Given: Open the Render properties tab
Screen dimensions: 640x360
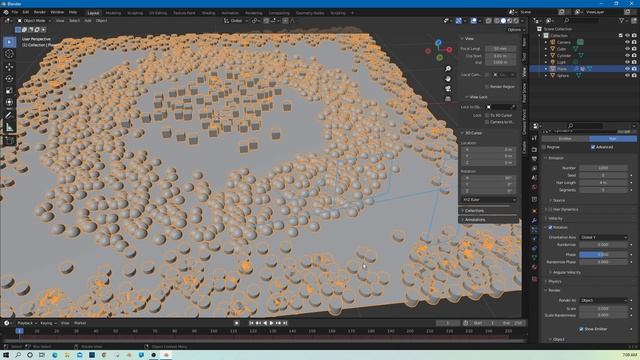Looking at the screenshot, I should pyautogui.click(x=534, y=150).
